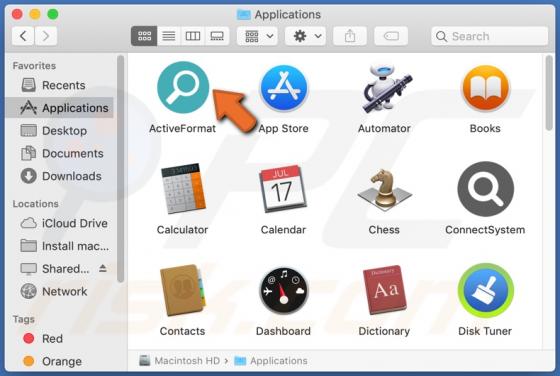Open Network in the sidebar
This screenshot has width=560, height=376.
[59, 291]
